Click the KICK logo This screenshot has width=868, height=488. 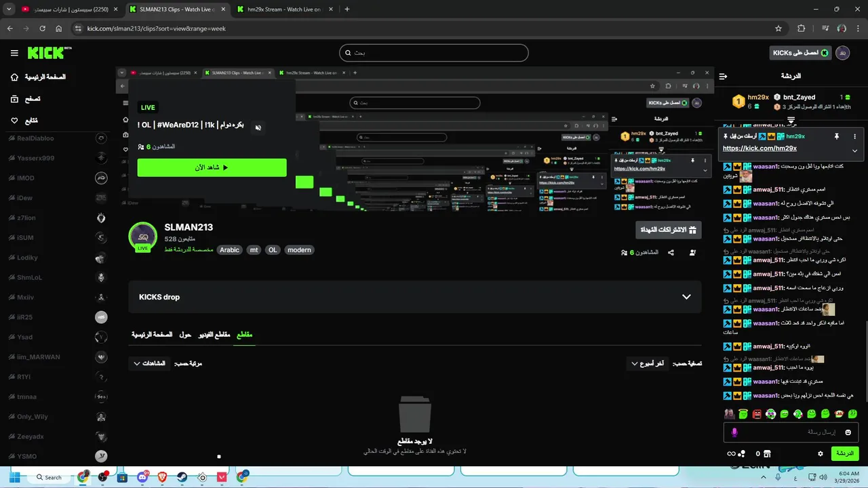tap(50, 53)
